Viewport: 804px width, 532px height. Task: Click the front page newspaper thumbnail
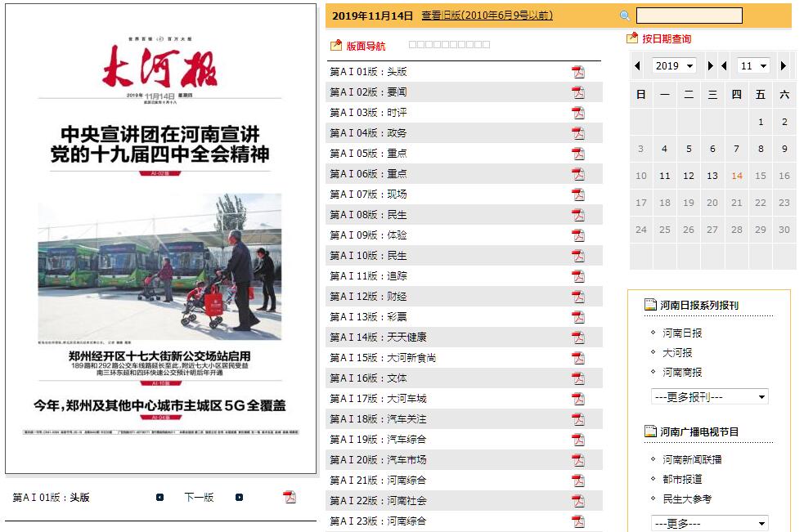[x=160, y=239]
